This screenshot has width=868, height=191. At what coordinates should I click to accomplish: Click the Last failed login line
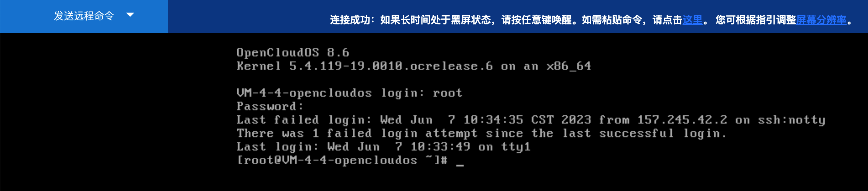(x=531, y=120)
